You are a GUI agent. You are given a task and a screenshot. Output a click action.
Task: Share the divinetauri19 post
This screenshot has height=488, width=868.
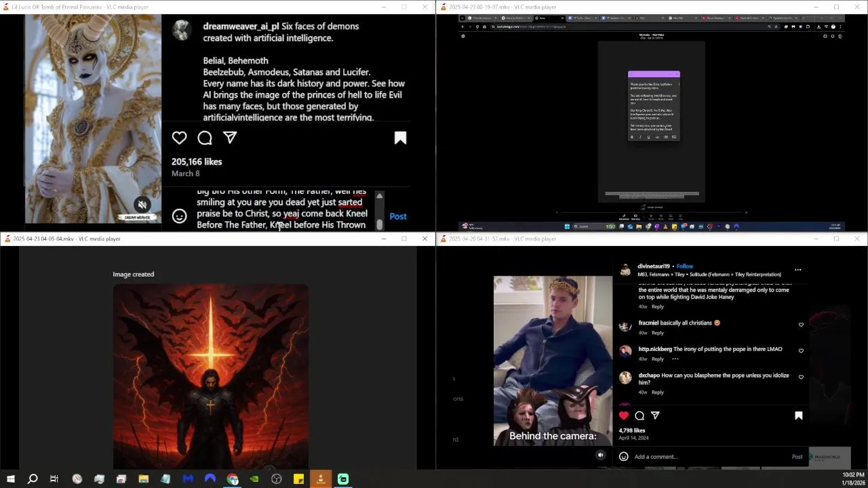(655, 415)
